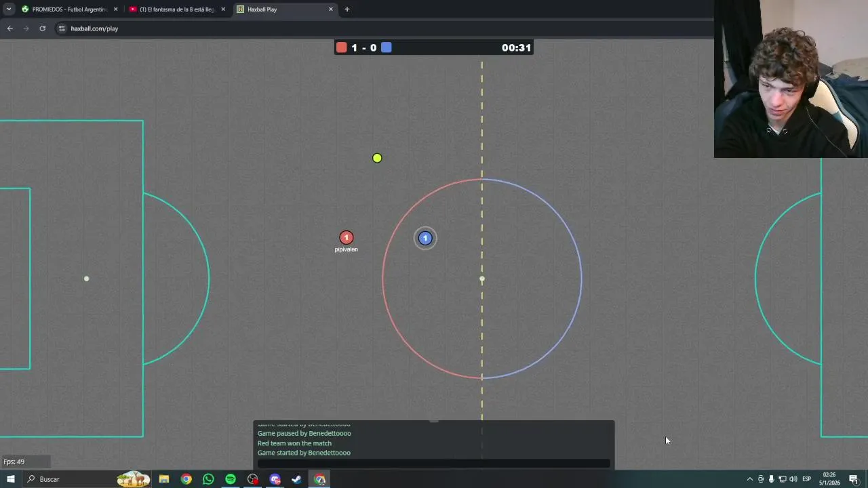868x488 pixels.
Task: Open Discord from the taskbar
Action: 275,479
